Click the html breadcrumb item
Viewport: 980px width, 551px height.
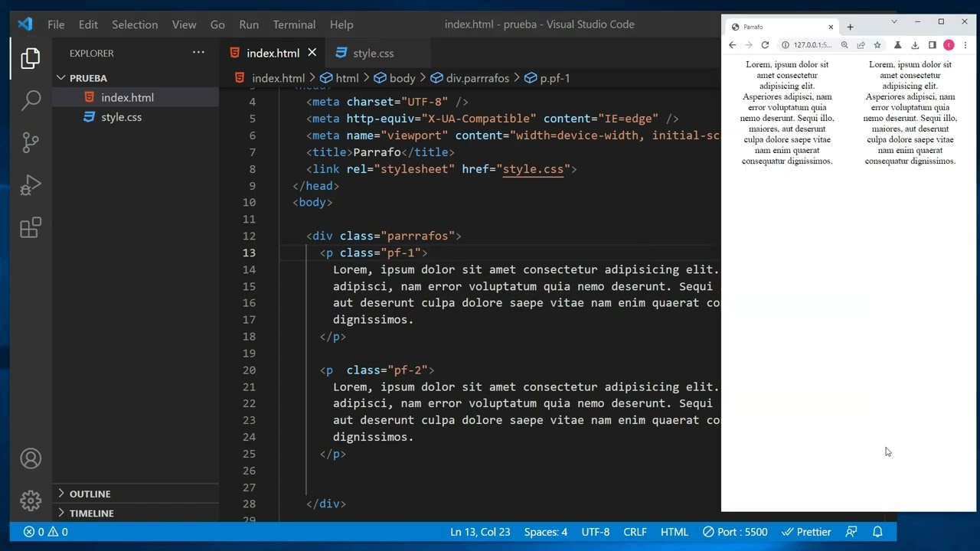[x=339, y=78]
